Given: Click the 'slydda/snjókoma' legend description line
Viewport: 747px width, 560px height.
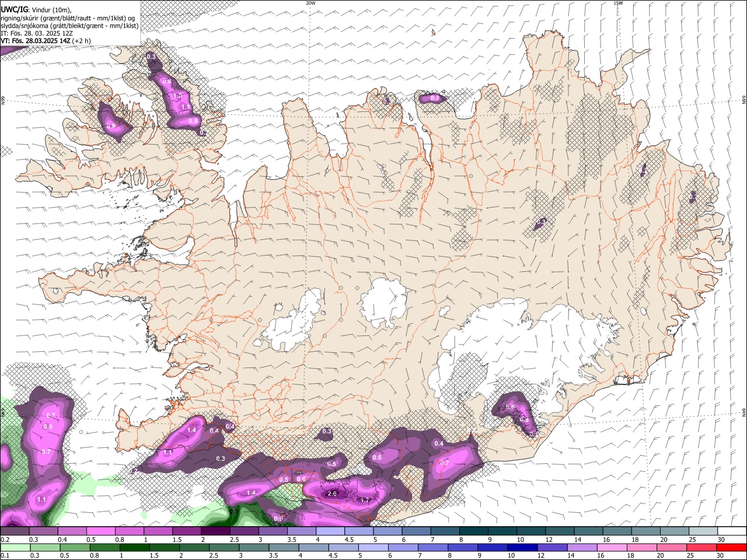Looking at the screenshot, I should 69,26.
